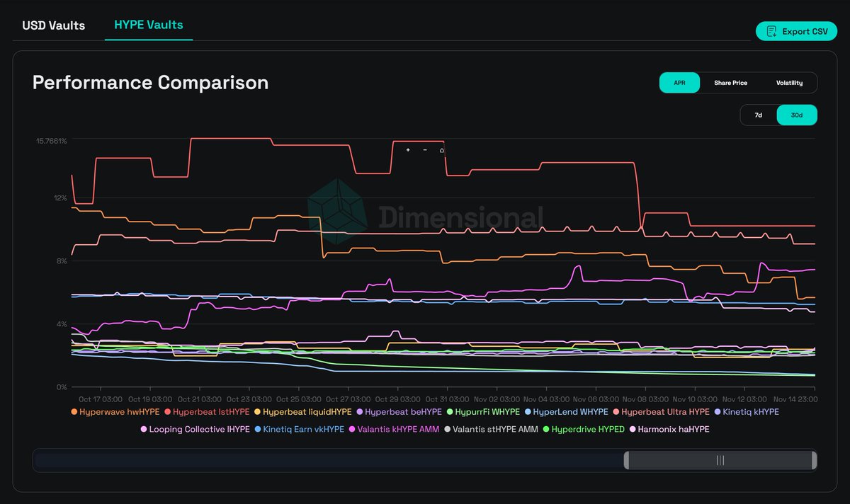
Task: Switch to the USD Vaults tab
Action: (54, 25)
